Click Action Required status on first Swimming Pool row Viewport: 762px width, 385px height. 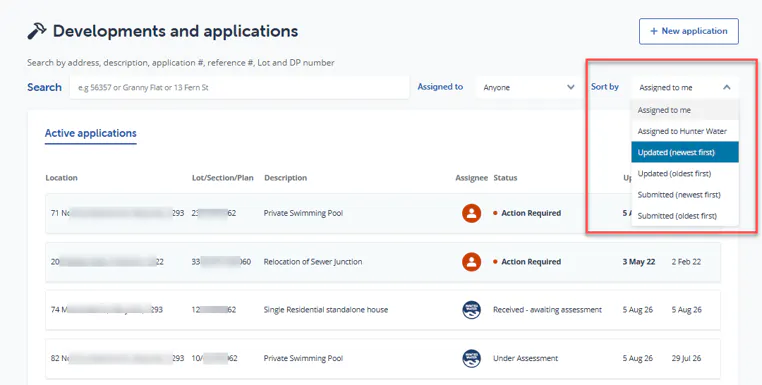tap(527, 213)
